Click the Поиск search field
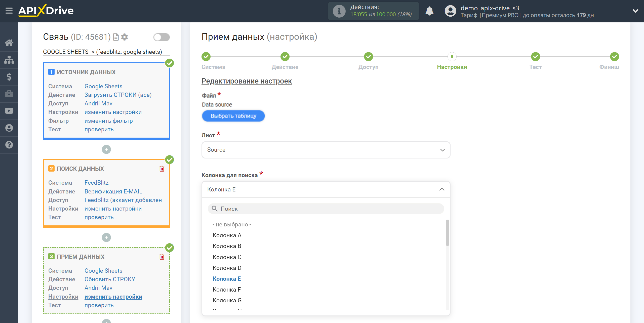The width and height of the screenshot is (644, 323). 326,209
